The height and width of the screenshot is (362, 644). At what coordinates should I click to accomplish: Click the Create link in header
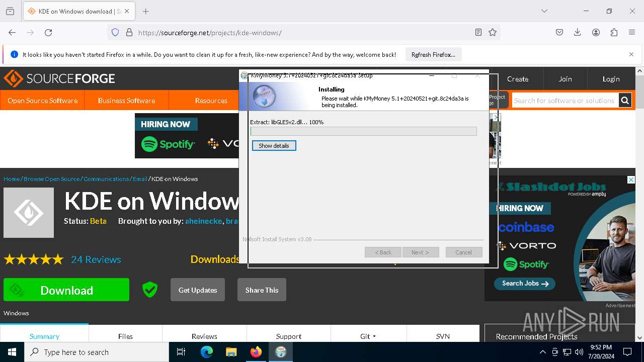(x=518, y=79)
